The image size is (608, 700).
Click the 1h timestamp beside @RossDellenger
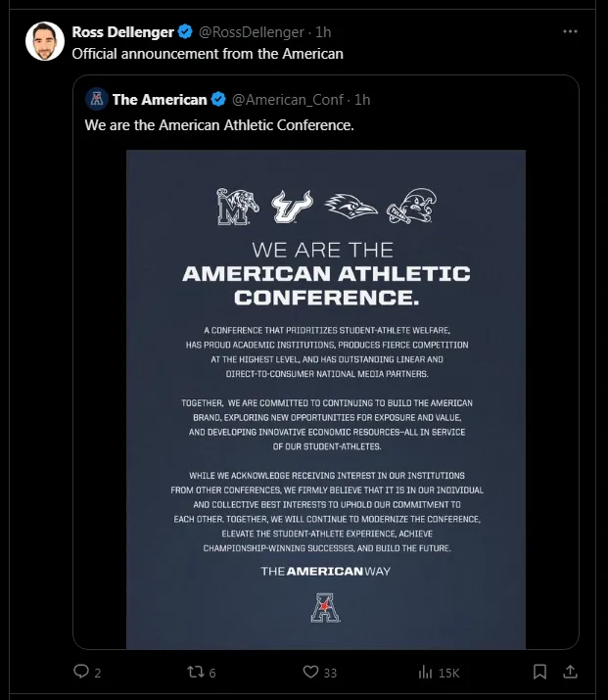[x=323, y=31]
